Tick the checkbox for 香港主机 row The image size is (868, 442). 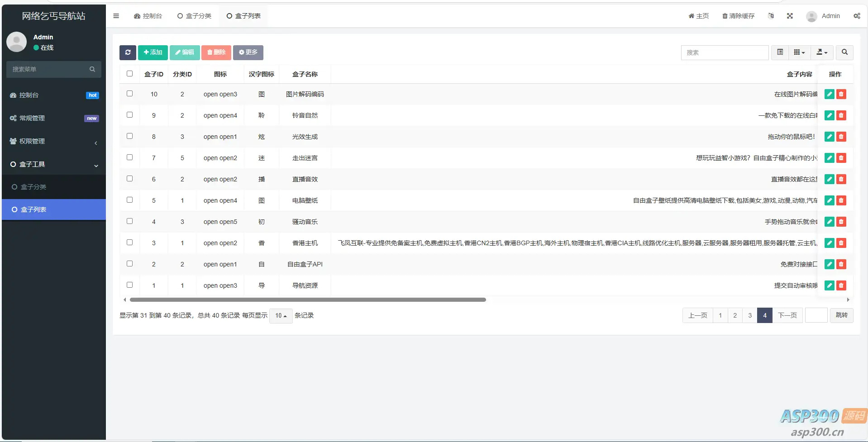click(130, 242)
